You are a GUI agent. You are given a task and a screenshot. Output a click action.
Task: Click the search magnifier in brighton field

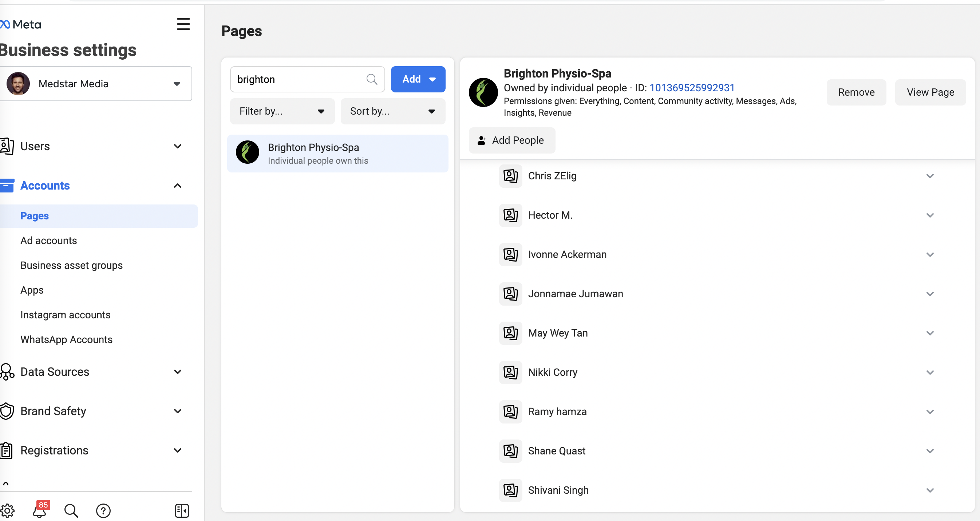tap(372, 79)
